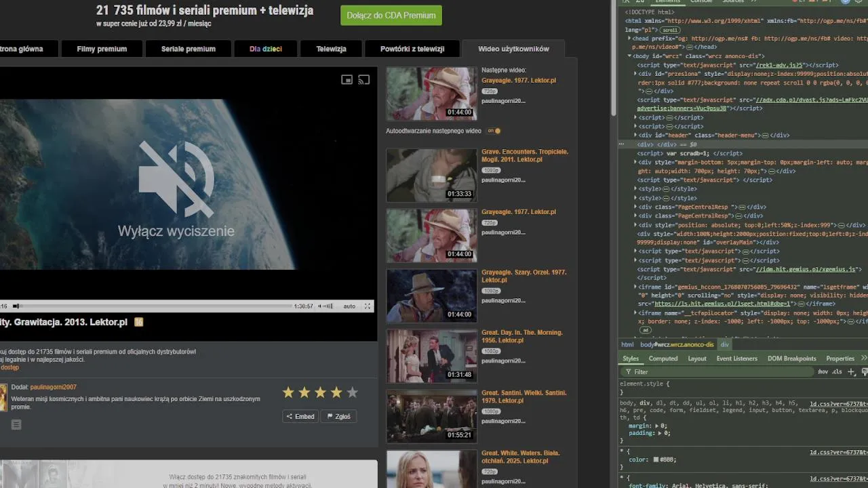Open Great White Waters thumbnail
This screenshot has width=868, height=488.
point(432,469)
